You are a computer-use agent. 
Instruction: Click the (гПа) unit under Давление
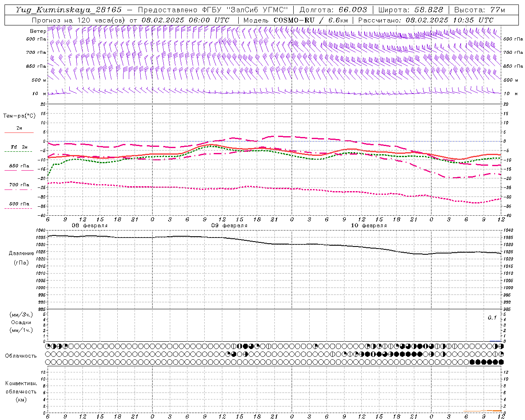pyautogui.click(x=21, y=262)
